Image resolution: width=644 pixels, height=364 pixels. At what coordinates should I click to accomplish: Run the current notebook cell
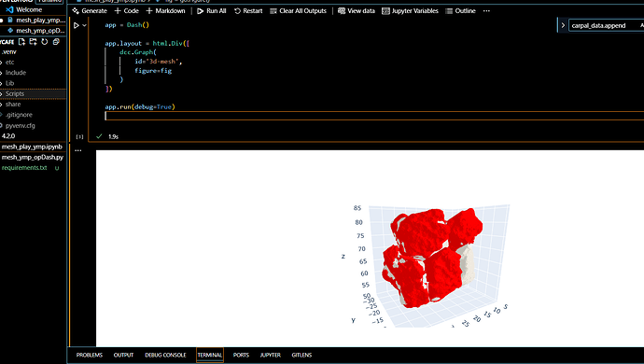click(x=76, y=25)
